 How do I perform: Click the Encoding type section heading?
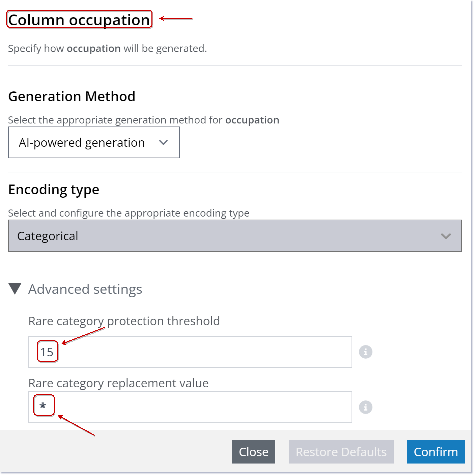pos(54,190)
